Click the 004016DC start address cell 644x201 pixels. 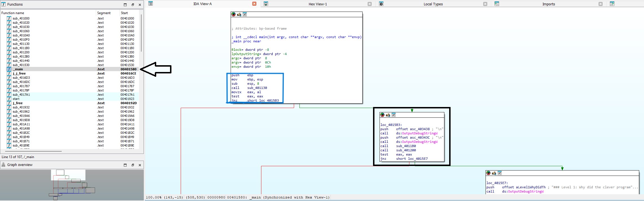[x=127, y=82]
